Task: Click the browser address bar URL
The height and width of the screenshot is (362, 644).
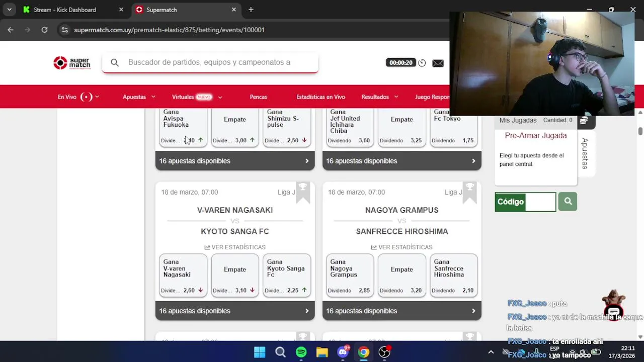Action: 169,30
